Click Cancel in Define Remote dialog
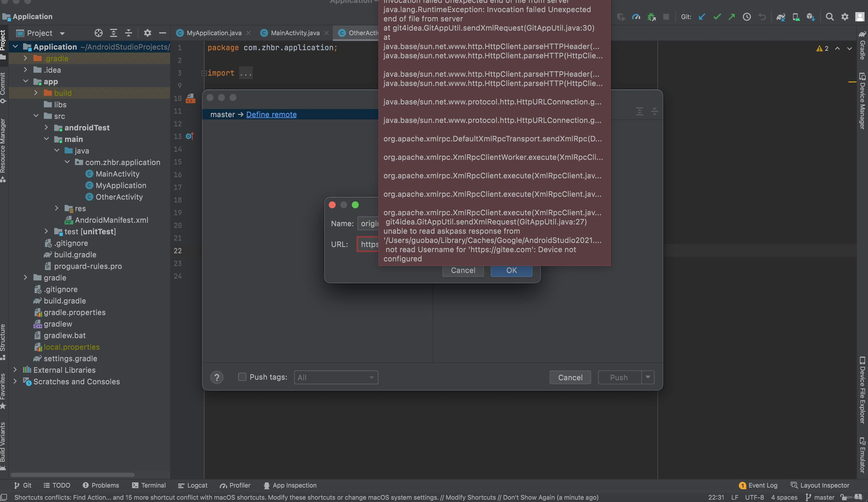The width and height of the screenshot is (868, 502). tap(463, 270)
